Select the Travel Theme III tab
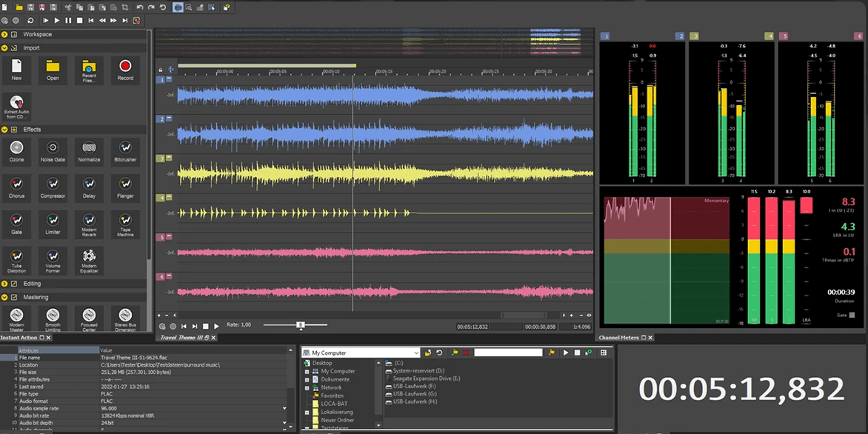Screen dimensions: 868x434 click(181, 337)
